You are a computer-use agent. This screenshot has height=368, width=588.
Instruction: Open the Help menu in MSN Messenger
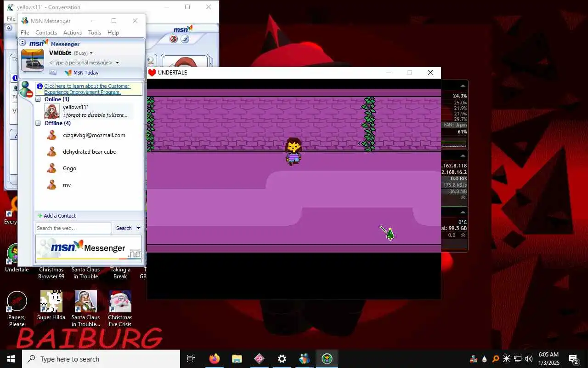click(113, 33)
